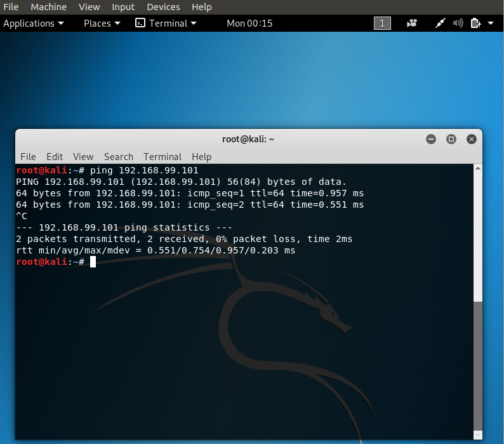Open the VirtualBox Machine menu

[48, 7]
